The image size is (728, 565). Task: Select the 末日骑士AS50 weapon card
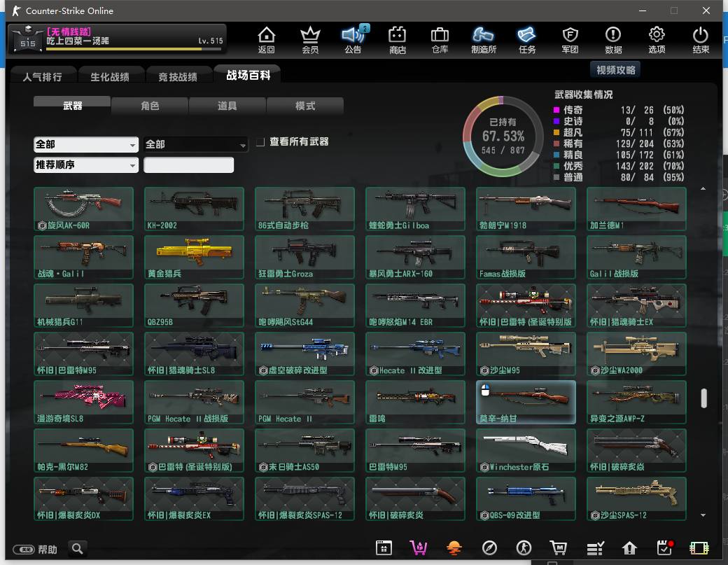pyautogui.click(x=304, y=450)
